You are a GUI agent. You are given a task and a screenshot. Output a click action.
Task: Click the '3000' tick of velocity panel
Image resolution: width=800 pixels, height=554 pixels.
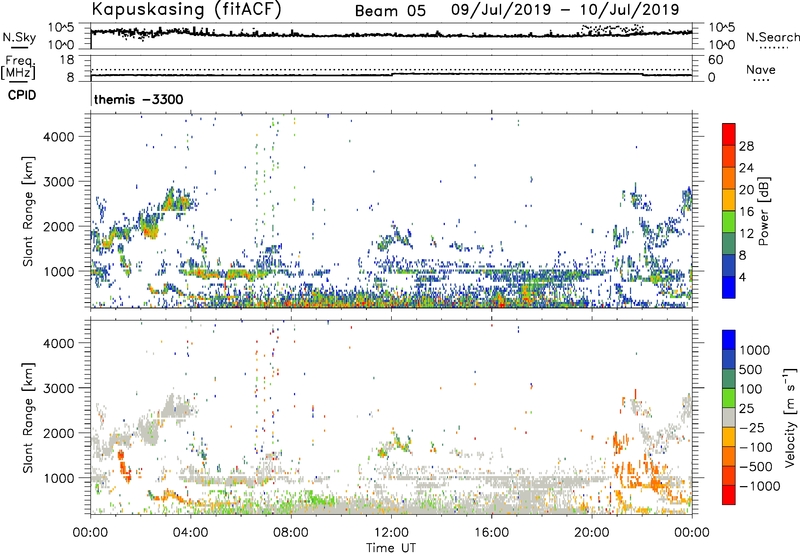click(59, 388)
